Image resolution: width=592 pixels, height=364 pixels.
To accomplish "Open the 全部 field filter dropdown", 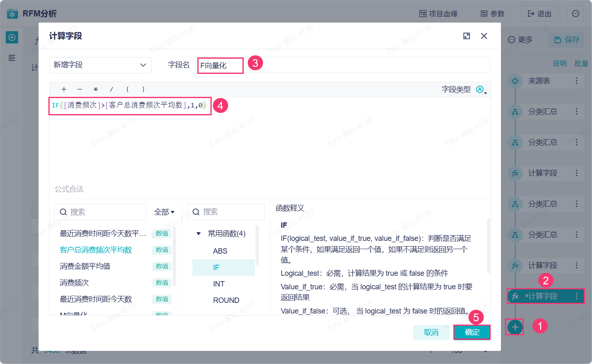I will [x=165, y=212].
